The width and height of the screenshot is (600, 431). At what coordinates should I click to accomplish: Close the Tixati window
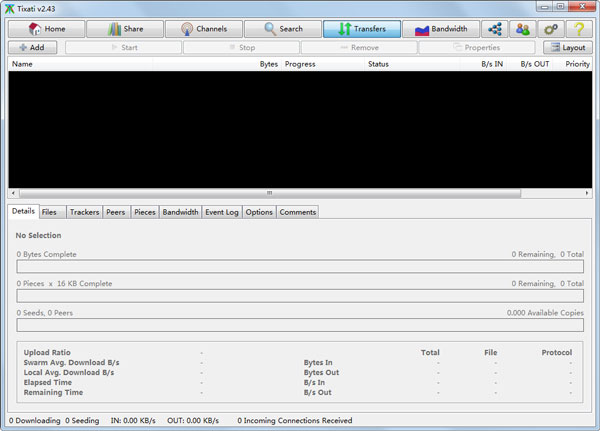coord(582,6)
